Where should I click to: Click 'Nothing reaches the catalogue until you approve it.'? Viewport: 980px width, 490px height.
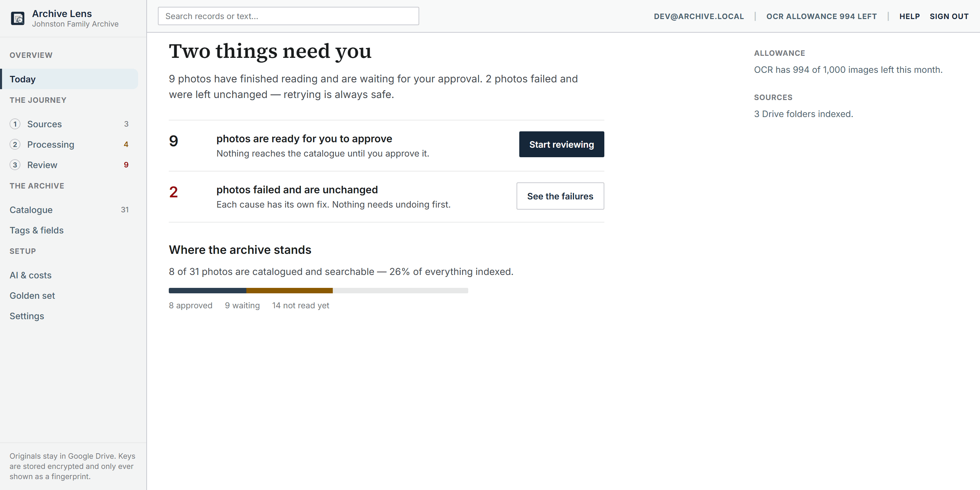point(323,154)
